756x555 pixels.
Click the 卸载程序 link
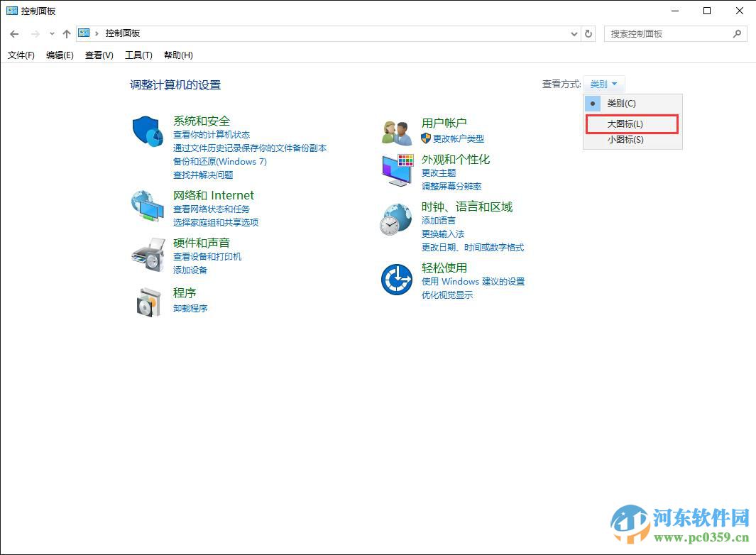192,308
